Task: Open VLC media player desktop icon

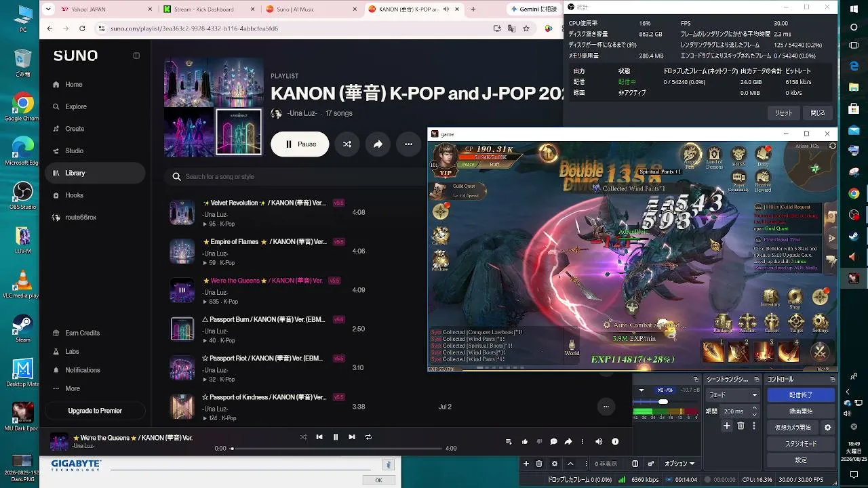Action: 23,282
